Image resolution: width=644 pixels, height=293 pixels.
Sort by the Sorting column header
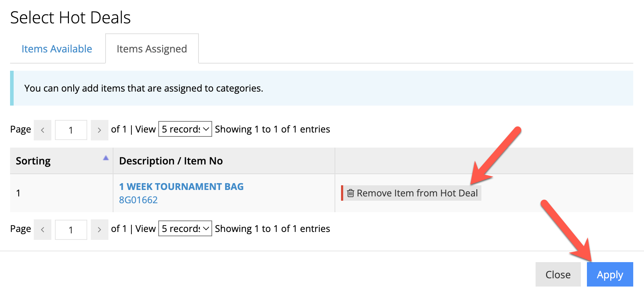click(x=33, y=161)
